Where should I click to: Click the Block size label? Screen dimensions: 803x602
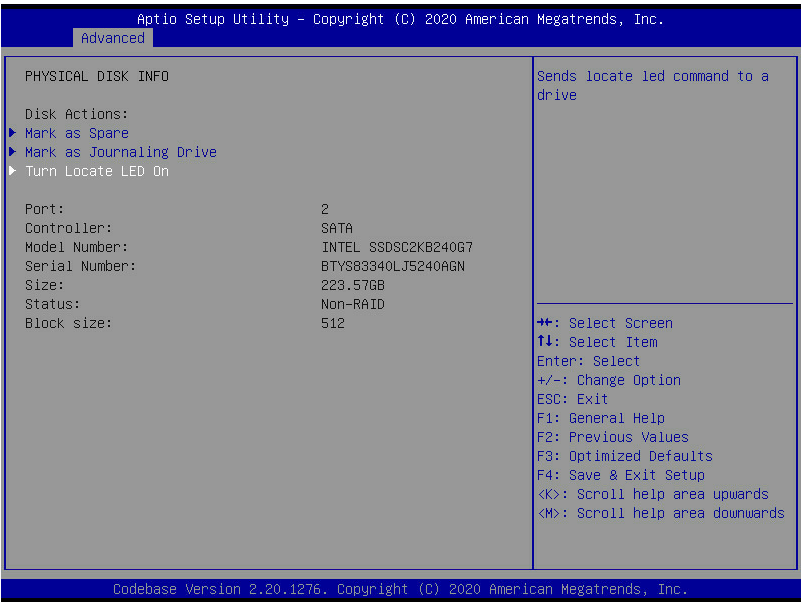tap(69, 324)
